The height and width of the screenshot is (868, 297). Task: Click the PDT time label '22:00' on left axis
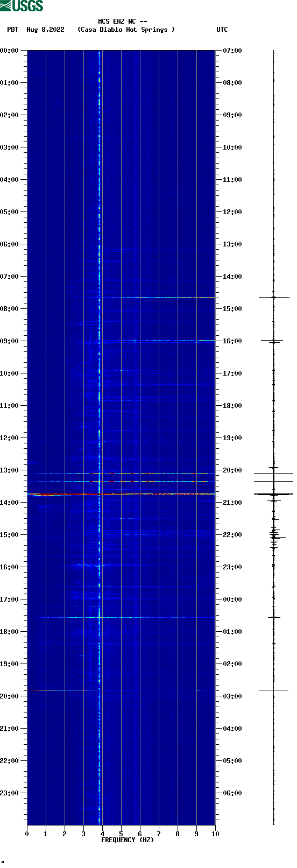tap(10, 761)
